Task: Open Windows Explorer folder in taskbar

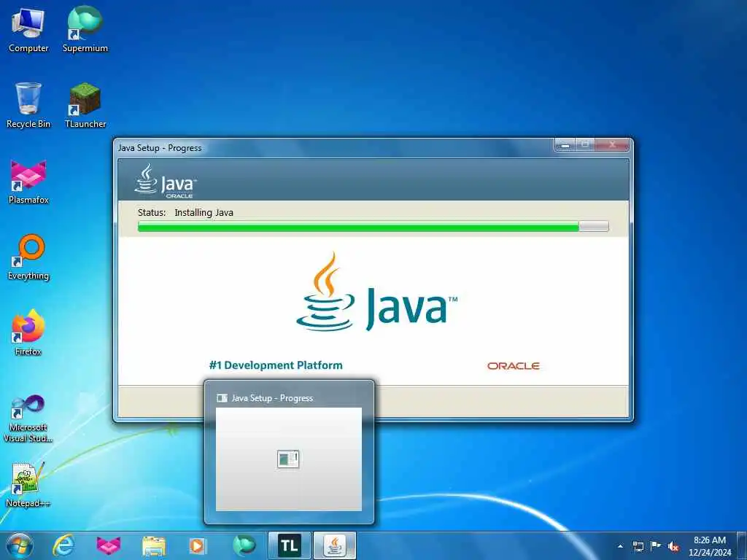Action: 154,546
